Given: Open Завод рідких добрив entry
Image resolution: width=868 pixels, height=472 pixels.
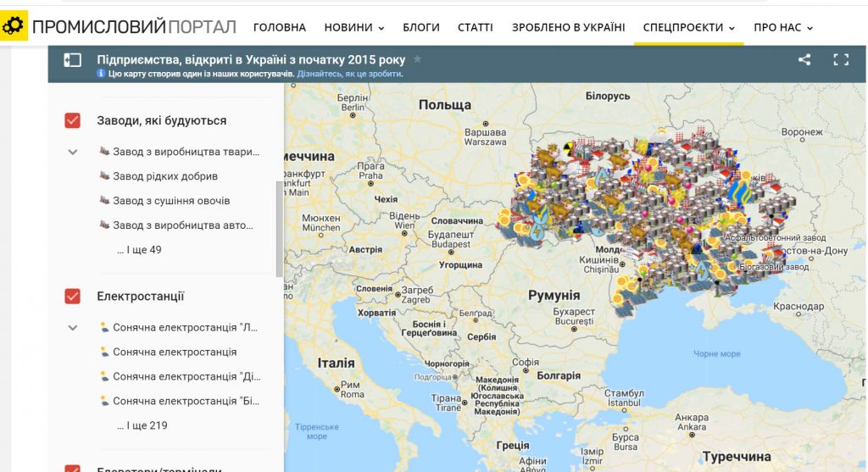Looking at the screenshot, I should click(x=165, y=176).
